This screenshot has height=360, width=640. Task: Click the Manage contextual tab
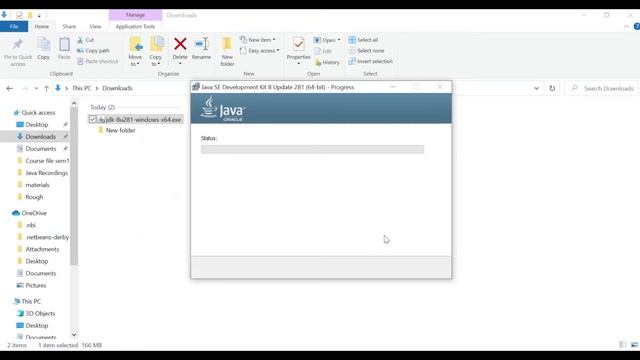135,15
